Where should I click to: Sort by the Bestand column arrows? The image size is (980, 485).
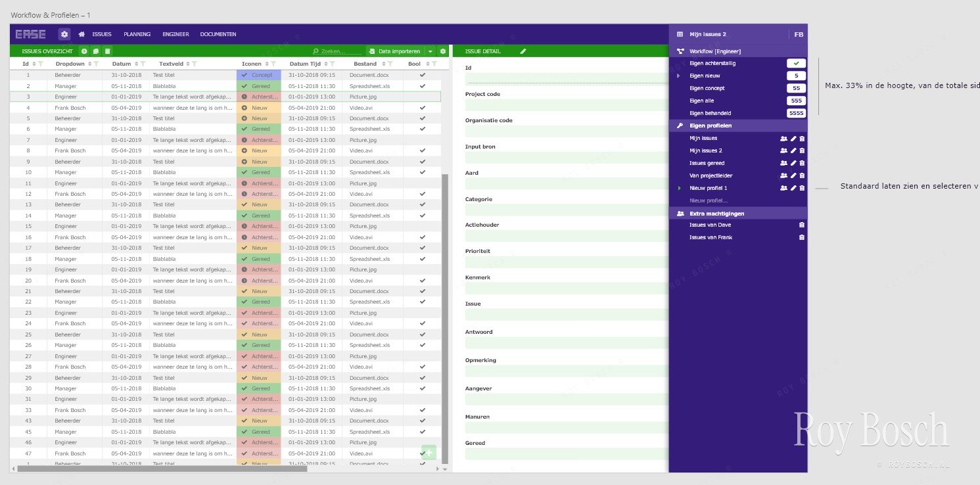coord(383,64)
